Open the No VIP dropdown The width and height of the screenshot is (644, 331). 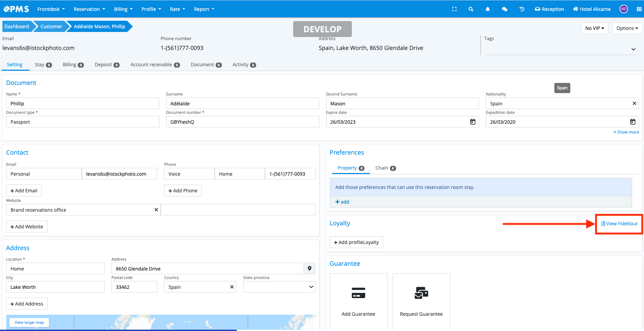click(594, 28)
